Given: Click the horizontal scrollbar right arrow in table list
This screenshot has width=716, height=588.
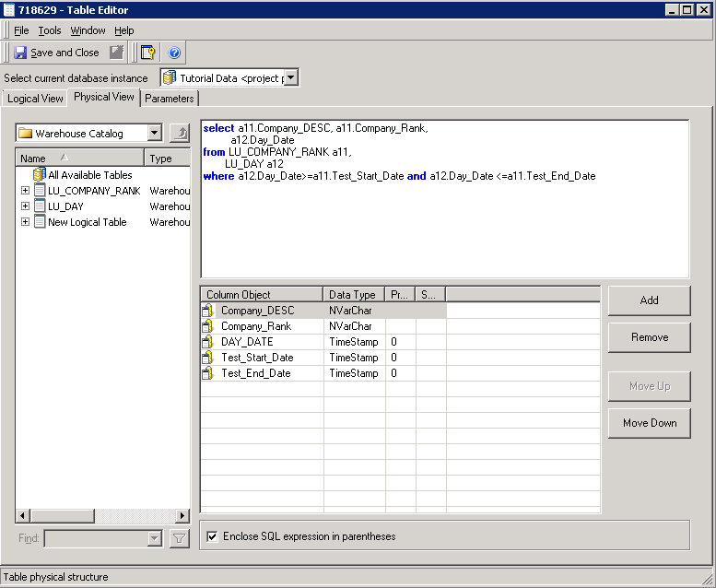Looking at the screenshot, I should pos(182,516).
